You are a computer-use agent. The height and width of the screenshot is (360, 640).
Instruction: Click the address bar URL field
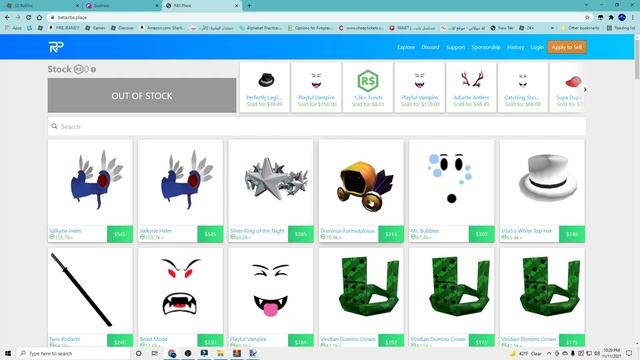(318, 18)
